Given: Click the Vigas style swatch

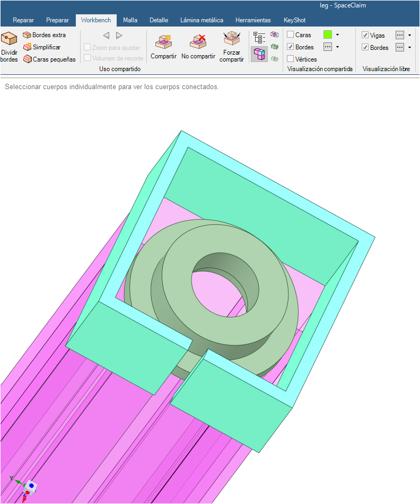Looking at the screenshot, I should click(400, 35).
